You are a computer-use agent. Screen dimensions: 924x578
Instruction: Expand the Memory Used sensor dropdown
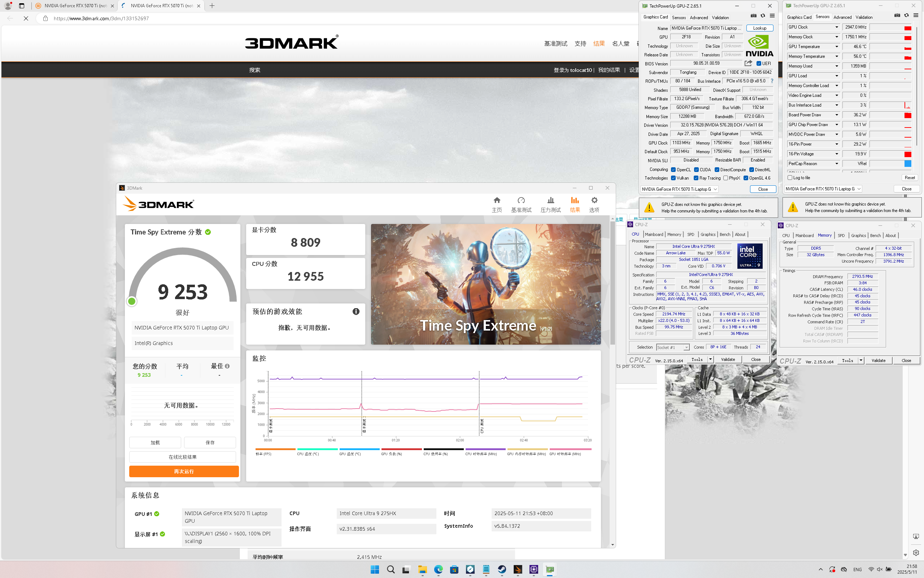coord(837,66)
